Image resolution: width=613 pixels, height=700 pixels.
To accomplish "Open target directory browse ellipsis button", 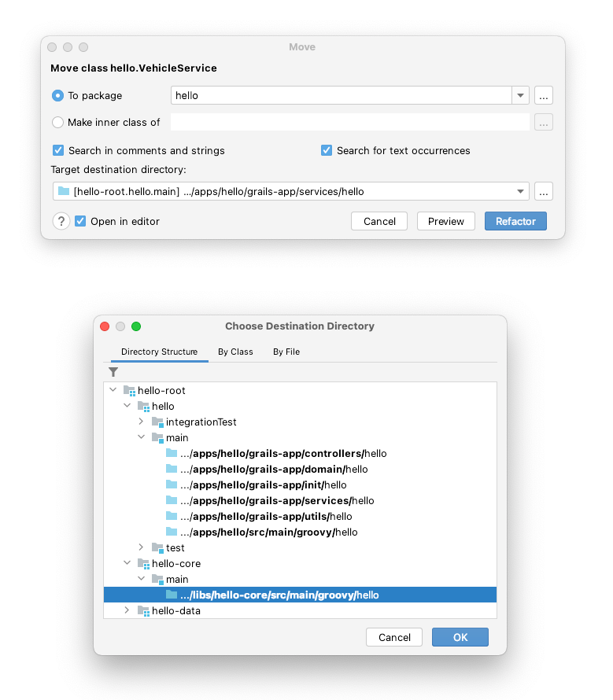I will click(x=543, y=192).
